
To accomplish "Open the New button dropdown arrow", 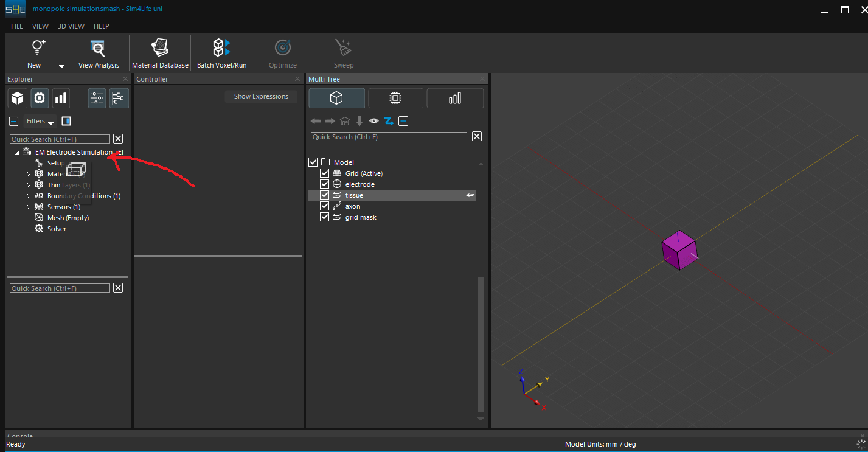I will 61,66.
